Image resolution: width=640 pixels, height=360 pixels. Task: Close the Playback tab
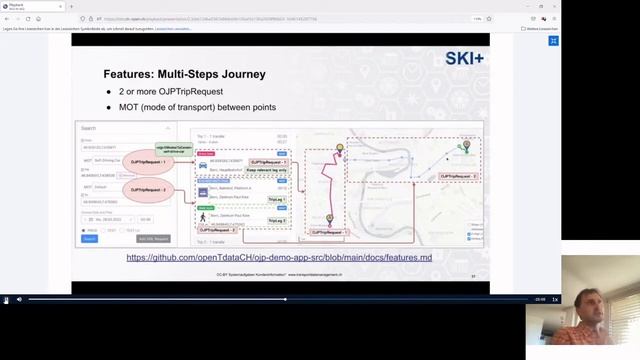(60, 7)
